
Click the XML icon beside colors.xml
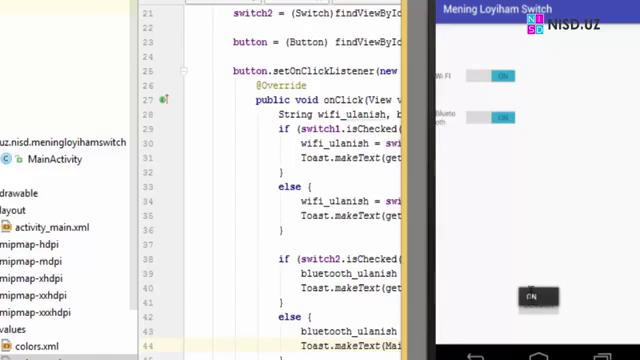point(6,346)
